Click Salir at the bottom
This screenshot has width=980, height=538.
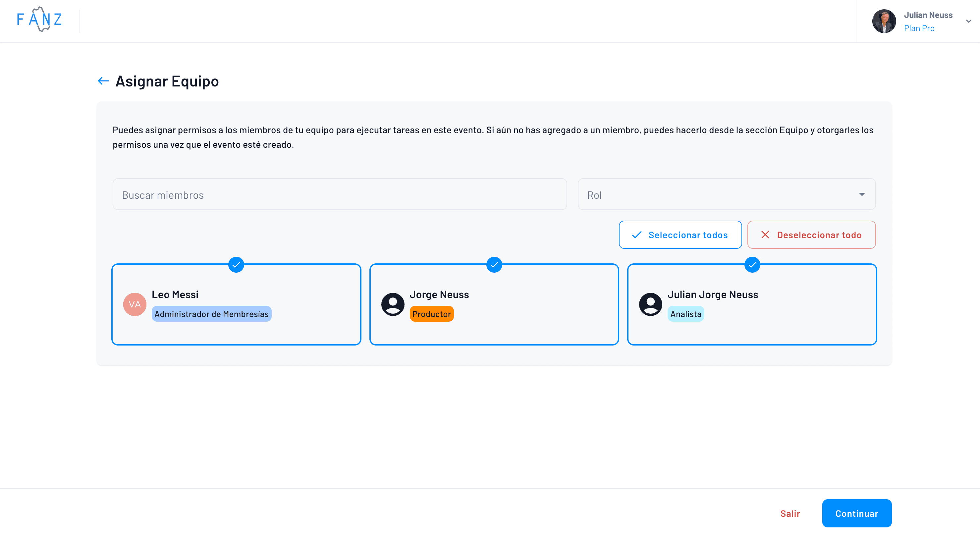790,513
